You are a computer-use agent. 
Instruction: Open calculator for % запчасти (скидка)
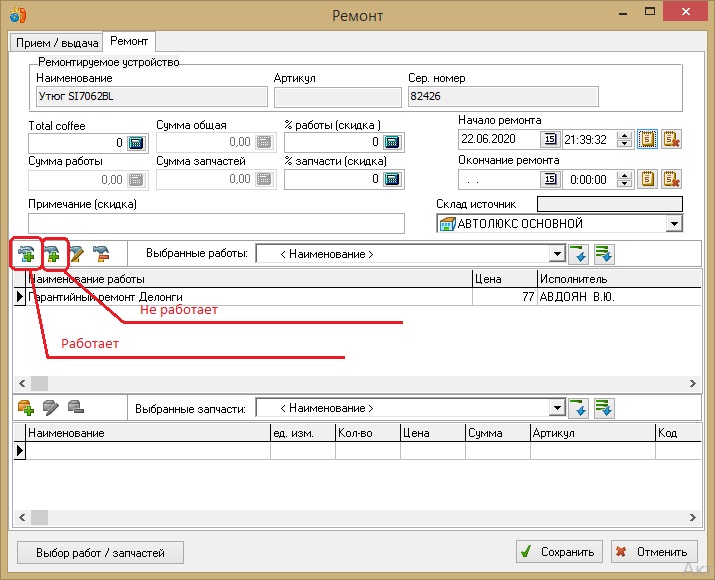pyautogui.click(x=392, y=180)
